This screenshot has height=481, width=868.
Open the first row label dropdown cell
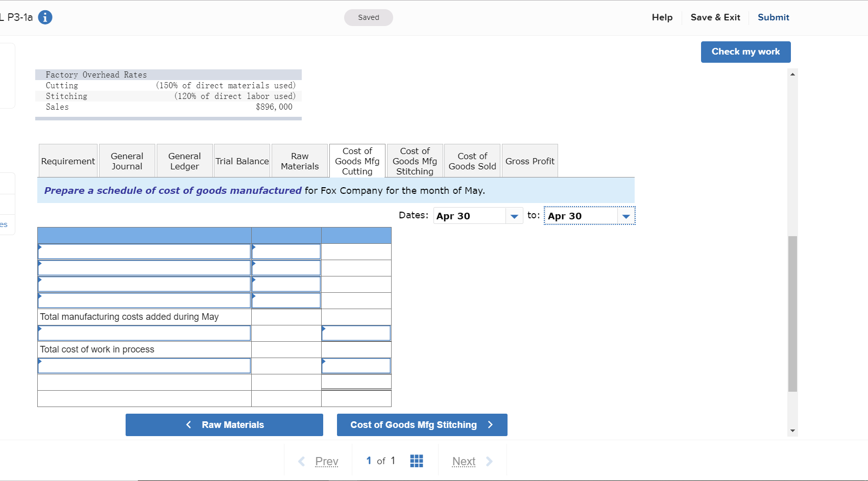[144, 251]
